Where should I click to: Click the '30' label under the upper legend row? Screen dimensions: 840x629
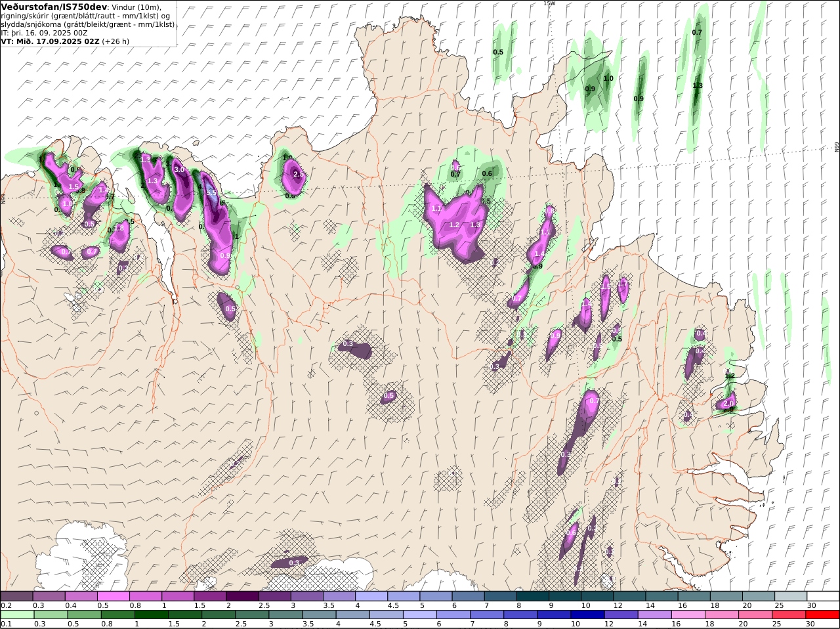pyautogui.click(x=811, y=605)
